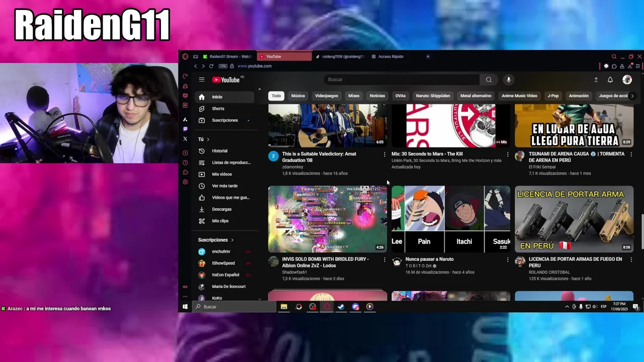Screen dimensions: 644x362
Task: Open X (Twitter) in the Opera sidebar
Action: (x=185, y=139)
